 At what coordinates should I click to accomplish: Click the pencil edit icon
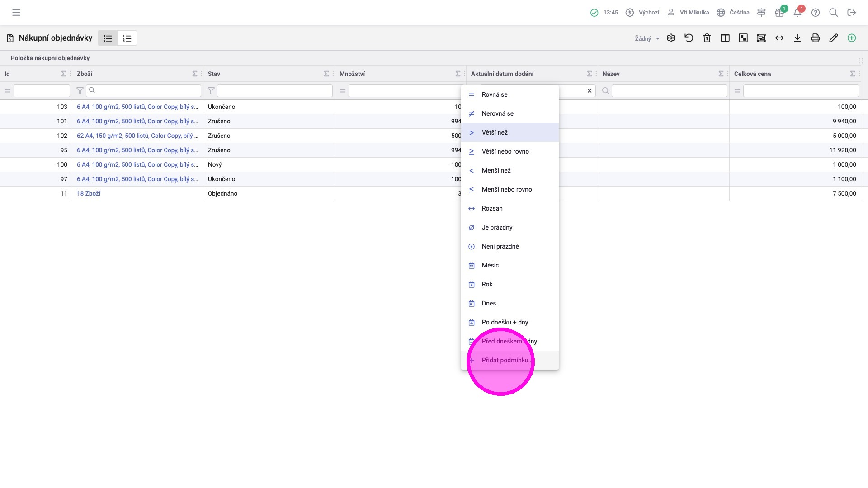click(x=833, y=38)
